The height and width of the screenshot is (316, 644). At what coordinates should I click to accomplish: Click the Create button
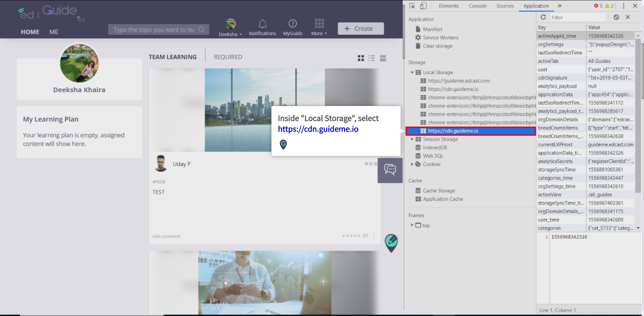click(x=361, y=28)
